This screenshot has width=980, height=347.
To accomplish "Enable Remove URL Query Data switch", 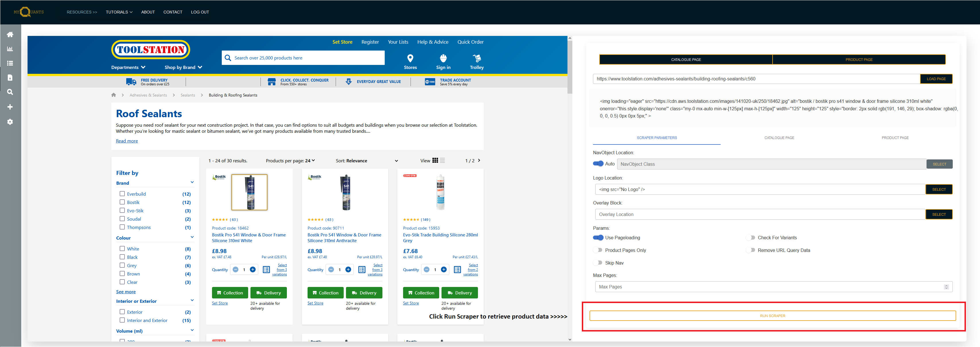I will click(750, 250).
